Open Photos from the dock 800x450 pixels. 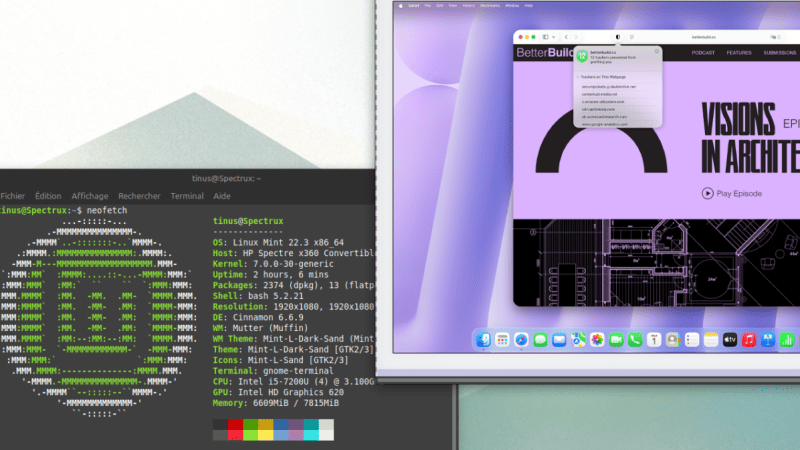(597, 340)
